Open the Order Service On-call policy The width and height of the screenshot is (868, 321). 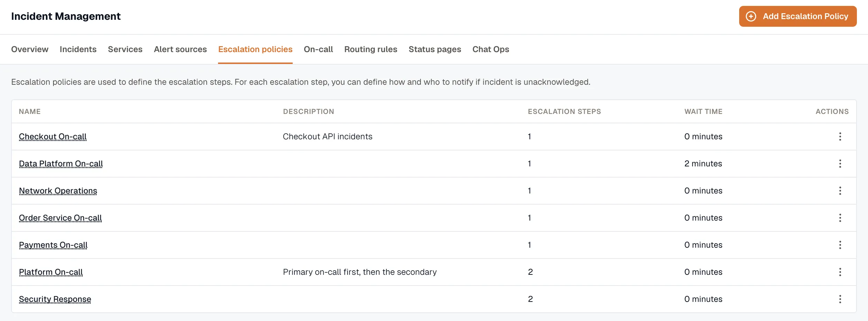(60, 218)
